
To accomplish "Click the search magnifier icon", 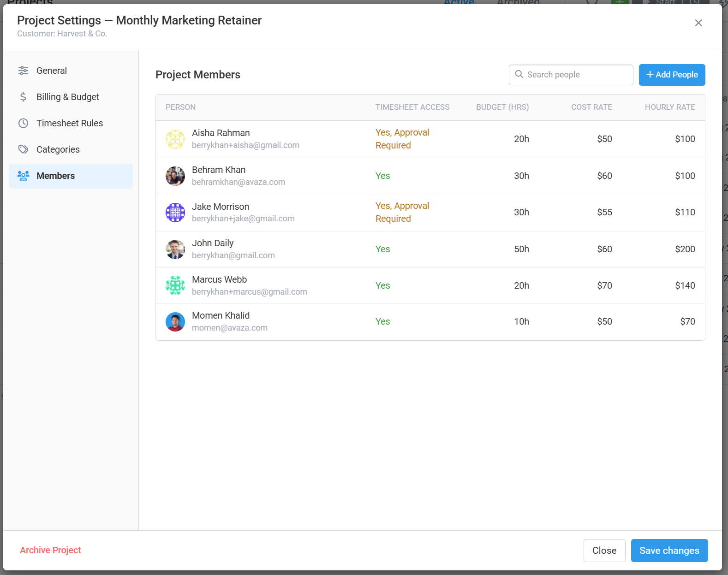I will (x=519, y=74).
